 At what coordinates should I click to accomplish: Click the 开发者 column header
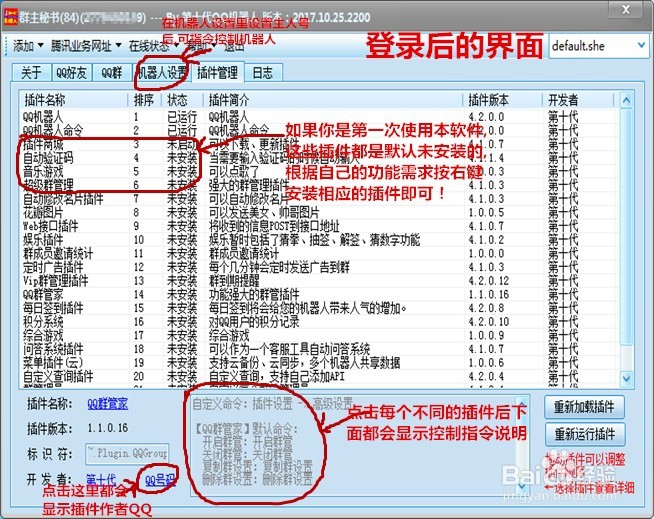coord(578,100)
